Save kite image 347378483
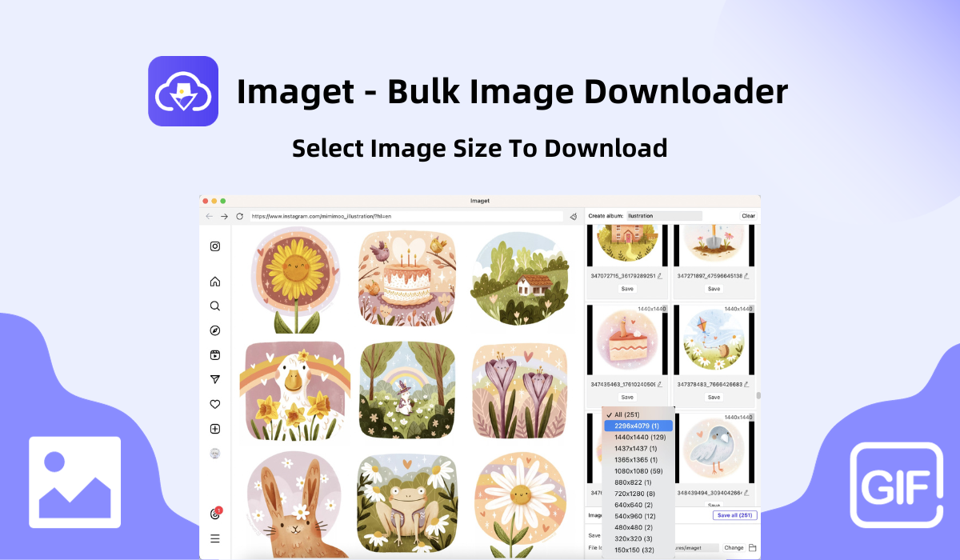This screenshot has width=960, height=560. click(714, 398)
